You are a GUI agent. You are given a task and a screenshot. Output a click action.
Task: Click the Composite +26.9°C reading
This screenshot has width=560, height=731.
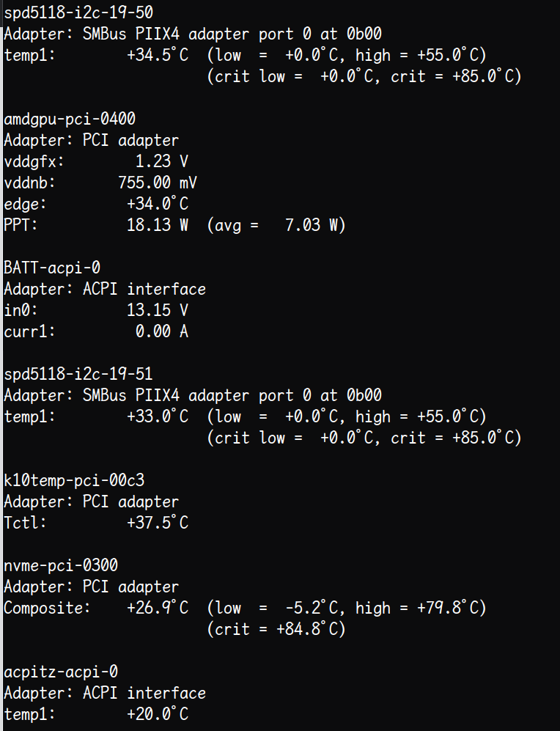pyautogui.click(x=158, y=608)
